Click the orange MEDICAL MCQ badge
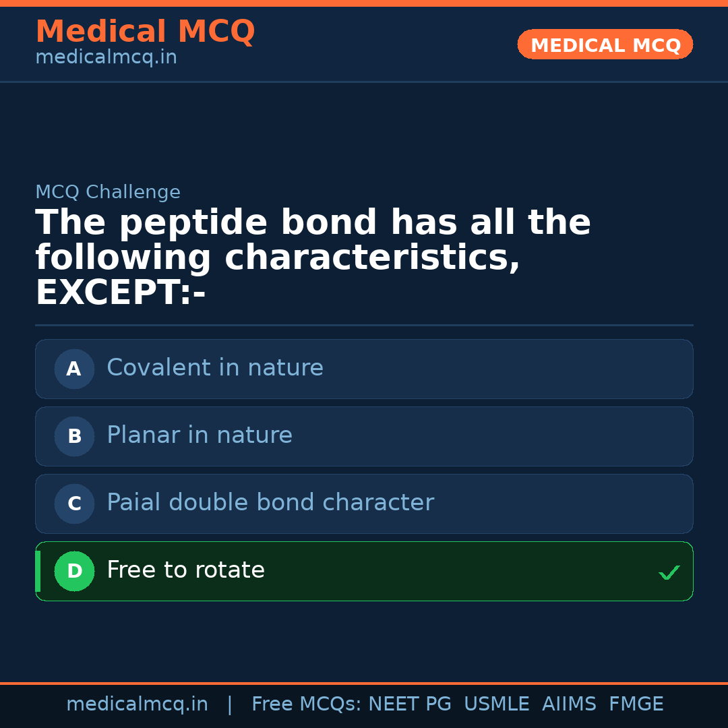 [605, 44]
